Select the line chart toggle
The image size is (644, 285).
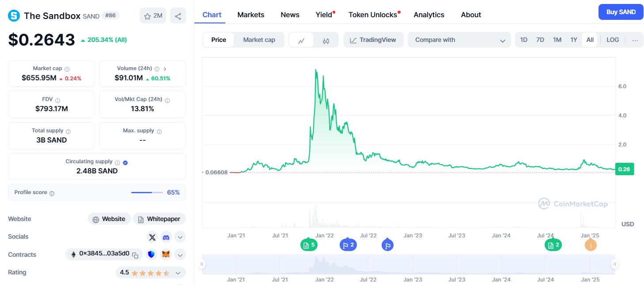click(301, 39)
